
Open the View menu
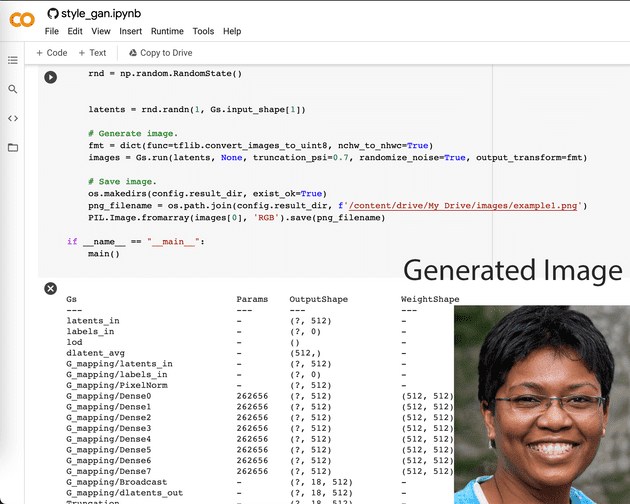pos(101,31)
